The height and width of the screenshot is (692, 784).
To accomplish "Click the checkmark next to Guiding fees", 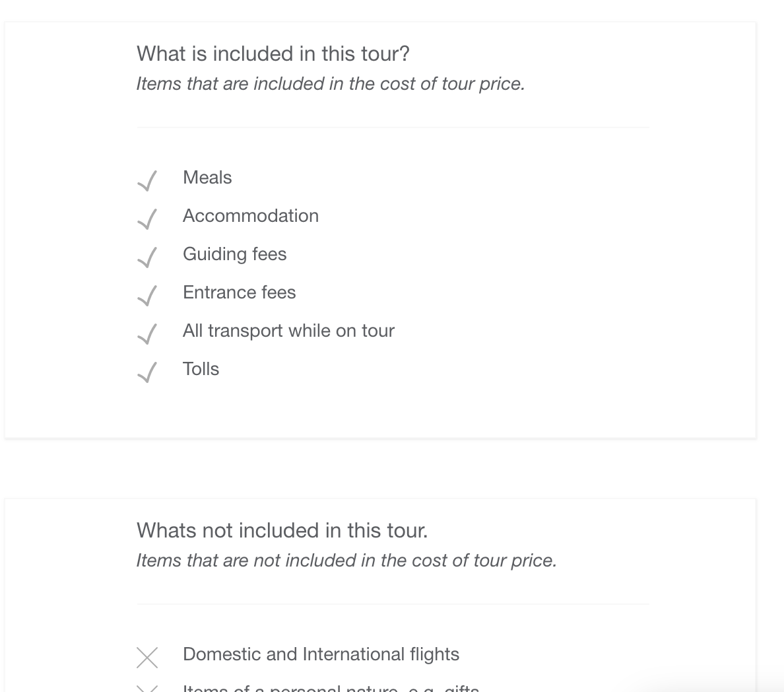I will click(147, 257).
